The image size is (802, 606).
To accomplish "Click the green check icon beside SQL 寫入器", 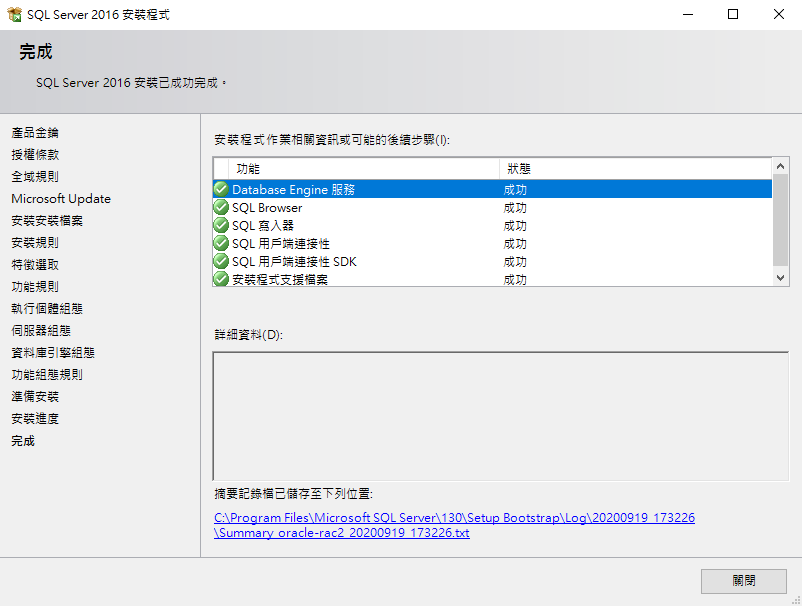I will pyautogui.click(x=221, y=225).
